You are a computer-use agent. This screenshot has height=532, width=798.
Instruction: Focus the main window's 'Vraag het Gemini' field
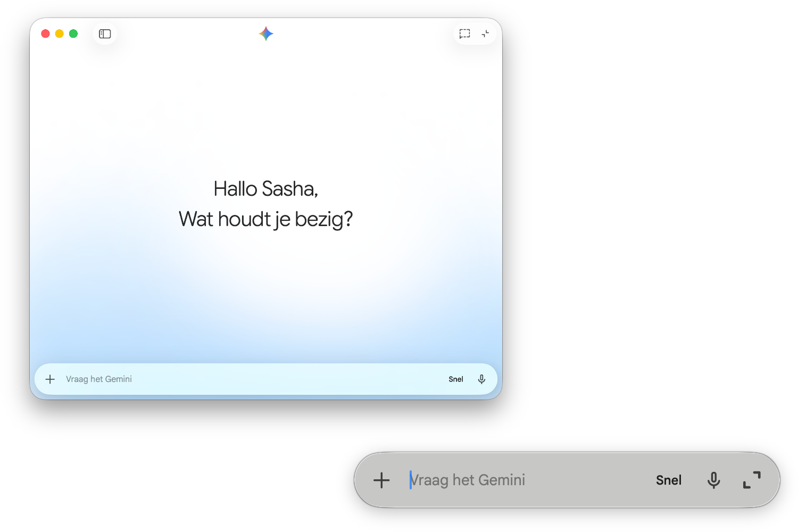(x=239, y=379)
